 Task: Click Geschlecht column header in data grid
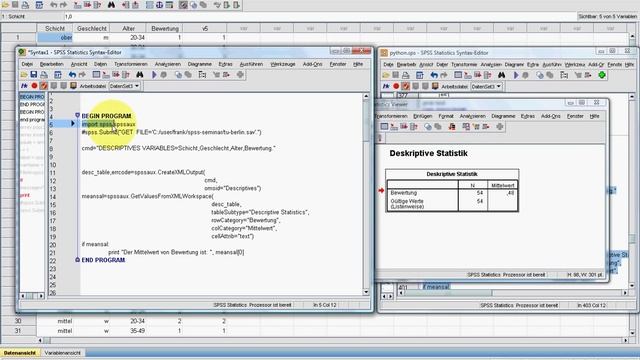pos(92,28)
